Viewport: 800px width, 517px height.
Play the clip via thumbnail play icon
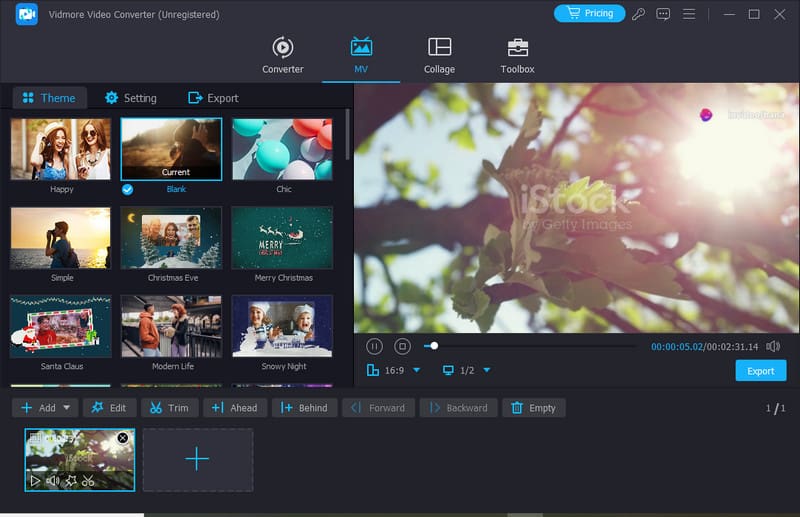point(35,481)
